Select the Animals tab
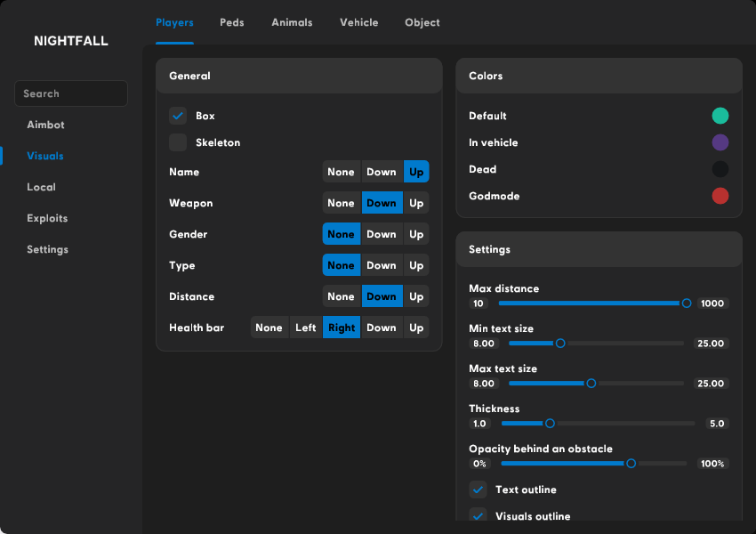 tap(292, 22)
